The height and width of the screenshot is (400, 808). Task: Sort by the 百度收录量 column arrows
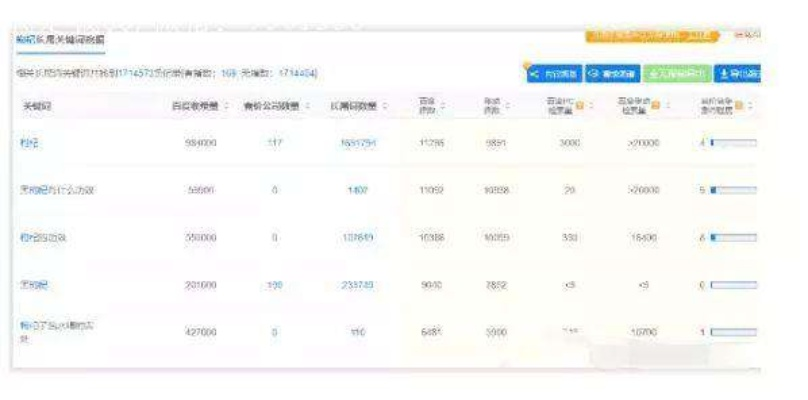click(x=227, y=105)
